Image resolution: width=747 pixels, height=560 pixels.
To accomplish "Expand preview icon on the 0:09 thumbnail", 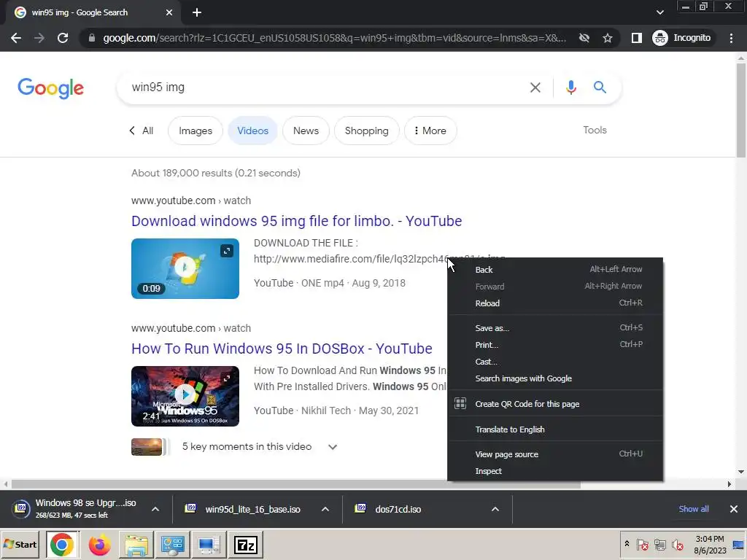I will (227, 251).
